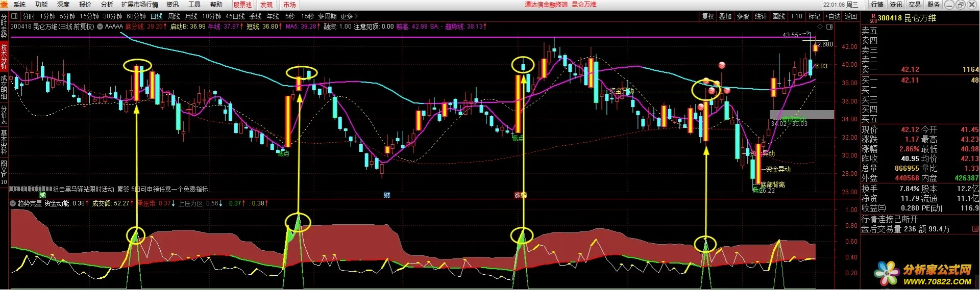Open the 分价表 sidebar tab
This screenshot has height=290, width=980.
(x=4, y=115)
